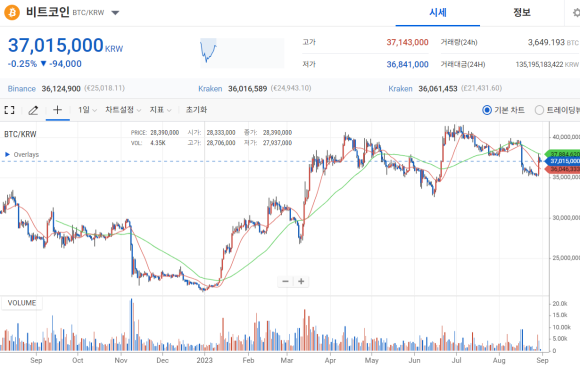The width and height of the screenshot is (580, 368).
Task: Open the 지표 indicators dropdown
Action: (x=161, y=110)
